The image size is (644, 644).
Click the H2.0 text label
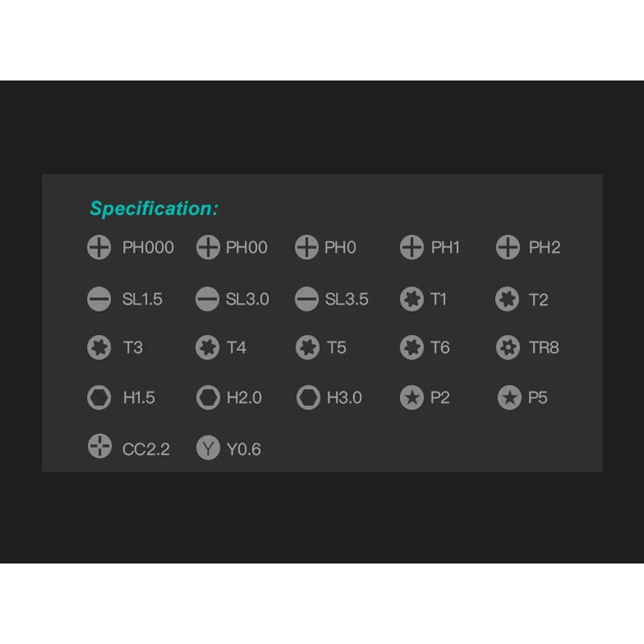[244, 398]
